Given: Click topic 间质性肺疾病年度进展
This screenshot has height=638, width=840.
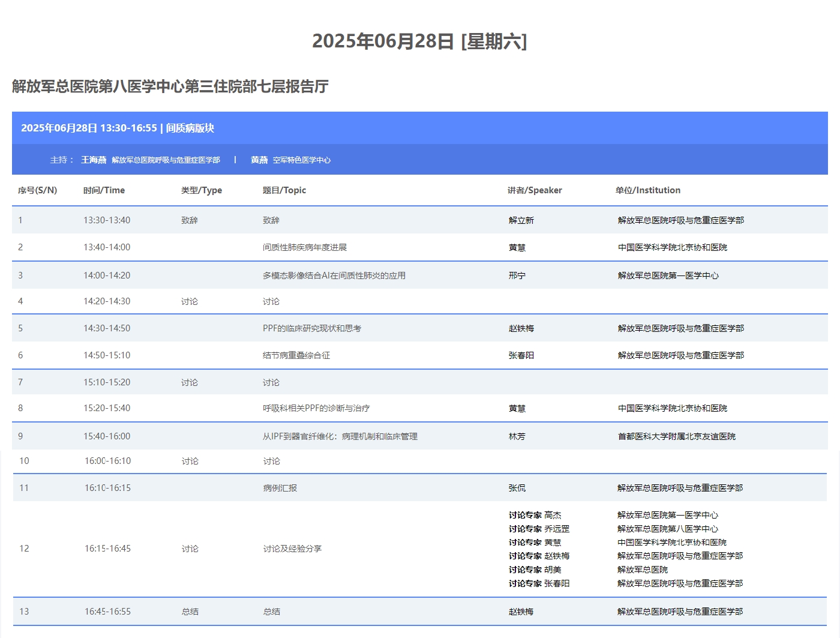Looking at the screenshot, I should (305, 247).
